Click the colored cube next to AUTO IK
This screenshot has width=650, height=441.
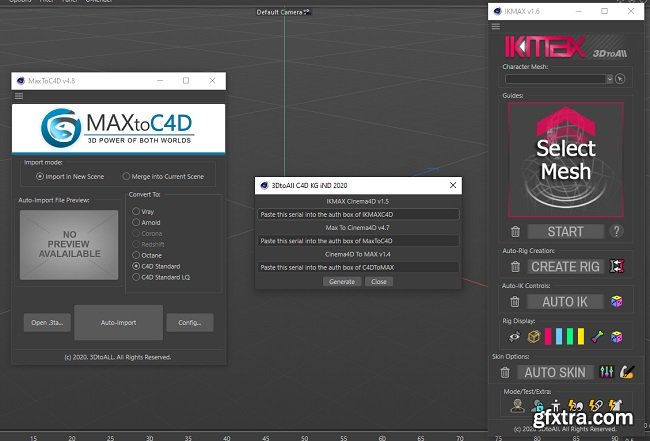(618, 301)
